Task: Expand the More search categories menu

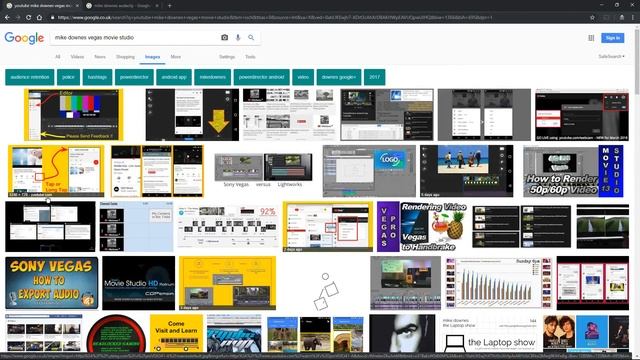Action: [176, 57]
